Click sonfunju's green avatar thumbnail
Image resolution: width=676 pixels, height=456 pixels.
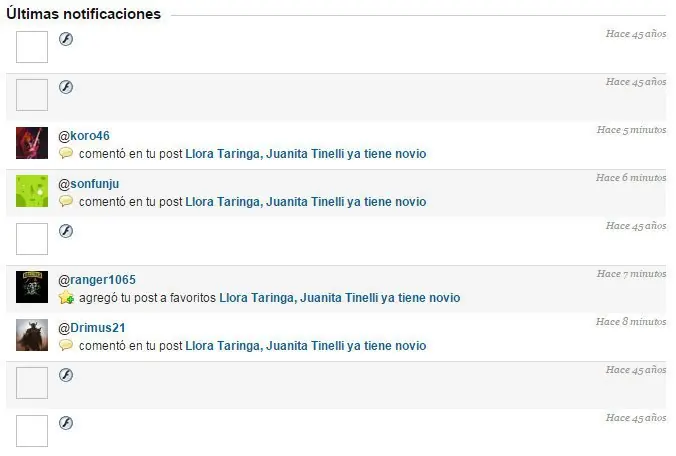pyautogui.click(x=32, y=191)
